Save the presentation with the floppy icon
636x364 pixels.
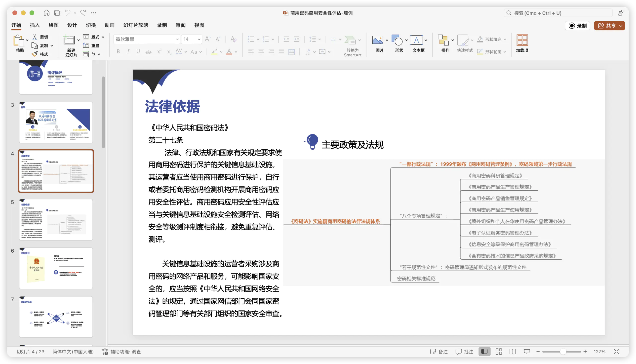(x=57, y=13)
